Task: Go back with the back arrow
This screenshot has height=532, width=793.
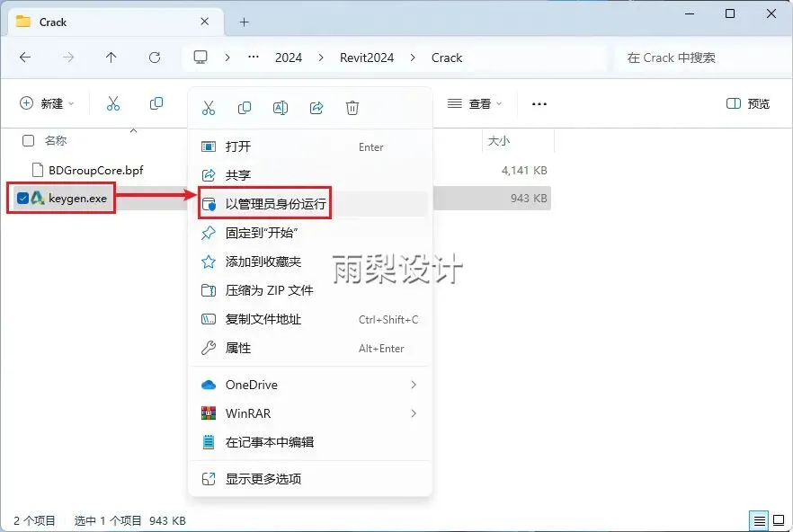Action: point(25,58)
